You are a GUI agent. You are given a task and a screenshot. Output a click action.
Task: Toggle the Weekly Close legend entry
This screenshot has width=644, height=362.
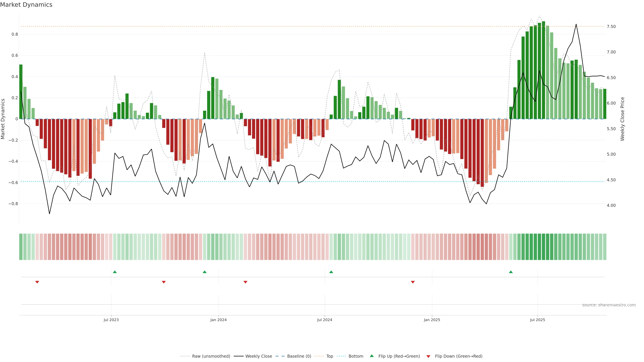pos(258,356)
